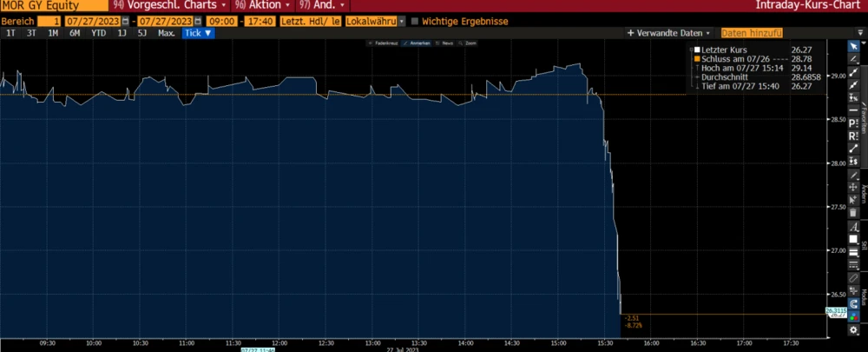Select the arrow pointer tool in sidebar
The height and width of the screenshot is (352, 868).
tap(854, 45)
